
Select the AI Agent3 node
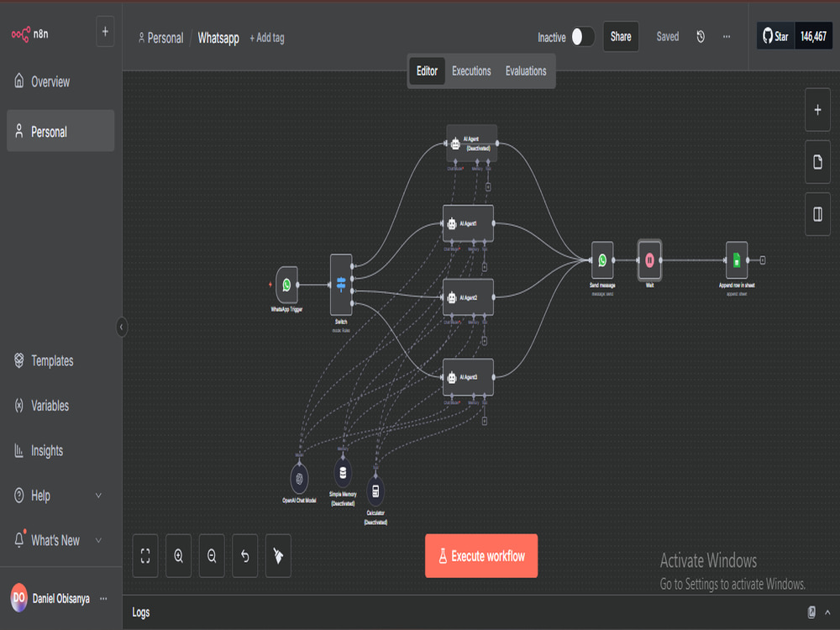468,377
